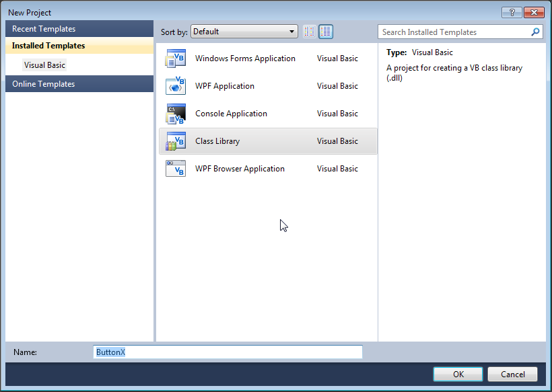Click the Help question mark icon
The image size is (552, 392).
click(x=512, y=12)
